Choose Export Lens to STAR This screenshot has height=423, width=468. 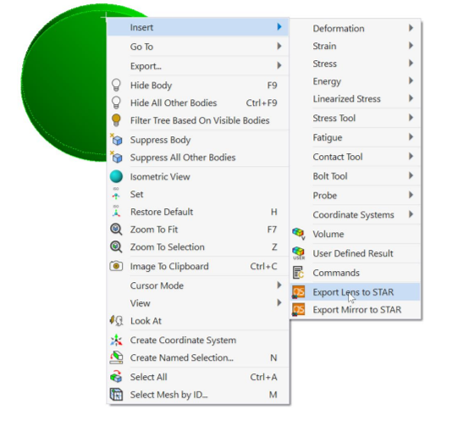click(355, 292)
